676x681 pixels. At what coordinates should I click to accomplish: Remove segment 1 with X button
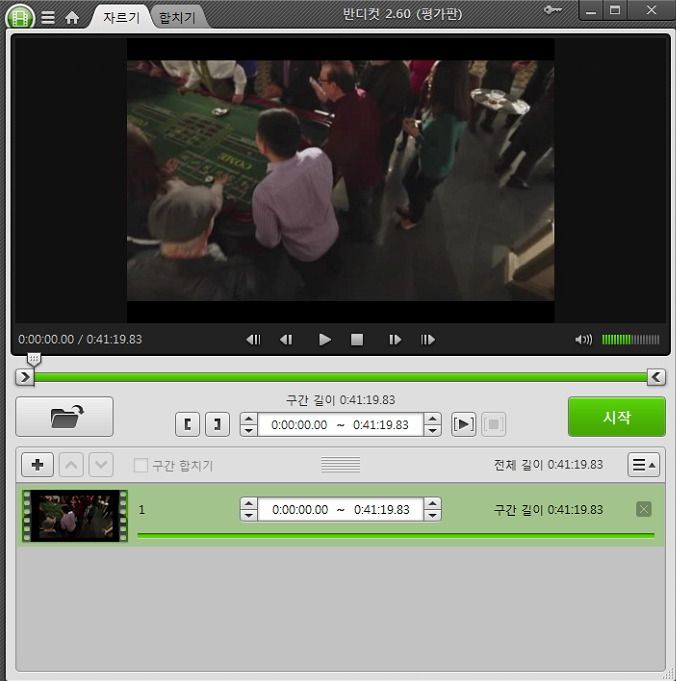coord(643,509)
